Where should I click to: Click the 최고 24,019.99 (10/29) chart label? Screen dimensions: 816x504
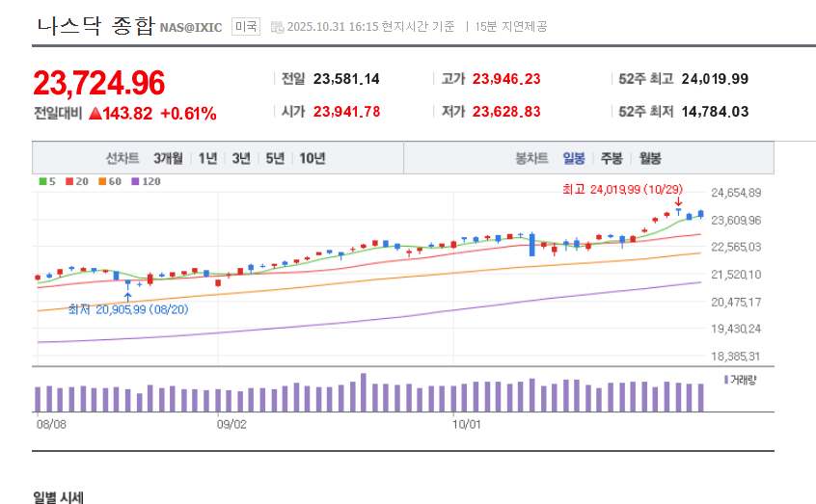pos(623,189)
